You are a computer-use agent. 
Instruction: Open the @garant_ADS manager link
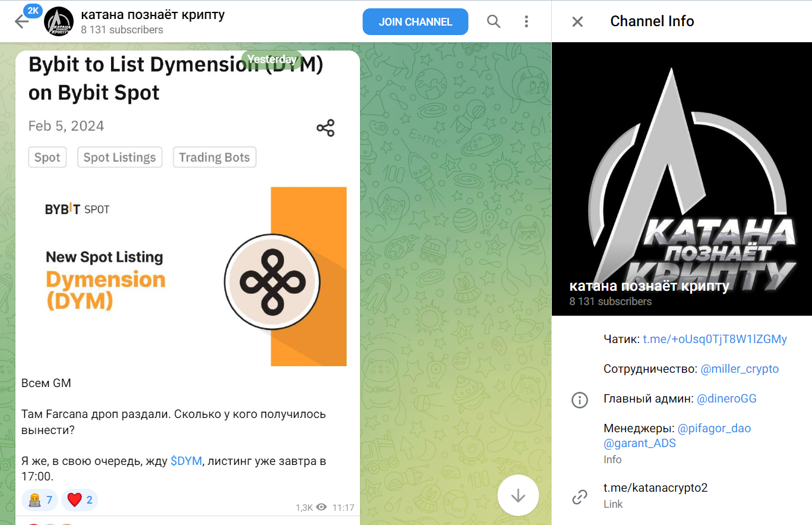(640, 444)
